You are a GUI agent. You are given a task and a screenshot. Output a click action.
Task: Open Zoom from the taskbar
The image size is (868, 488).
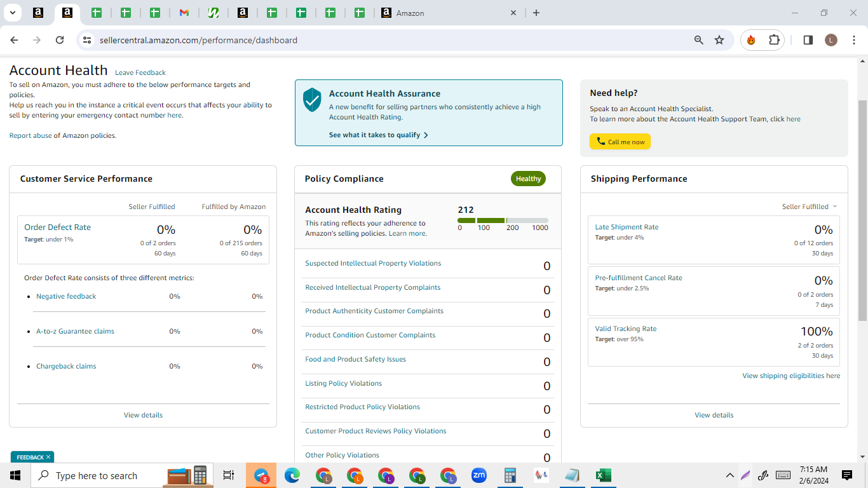478,475
